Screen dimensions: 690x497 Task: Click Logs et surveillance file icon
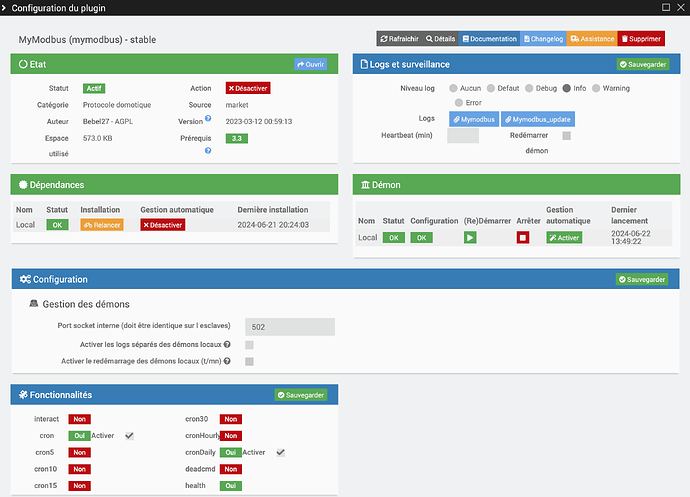364,64
